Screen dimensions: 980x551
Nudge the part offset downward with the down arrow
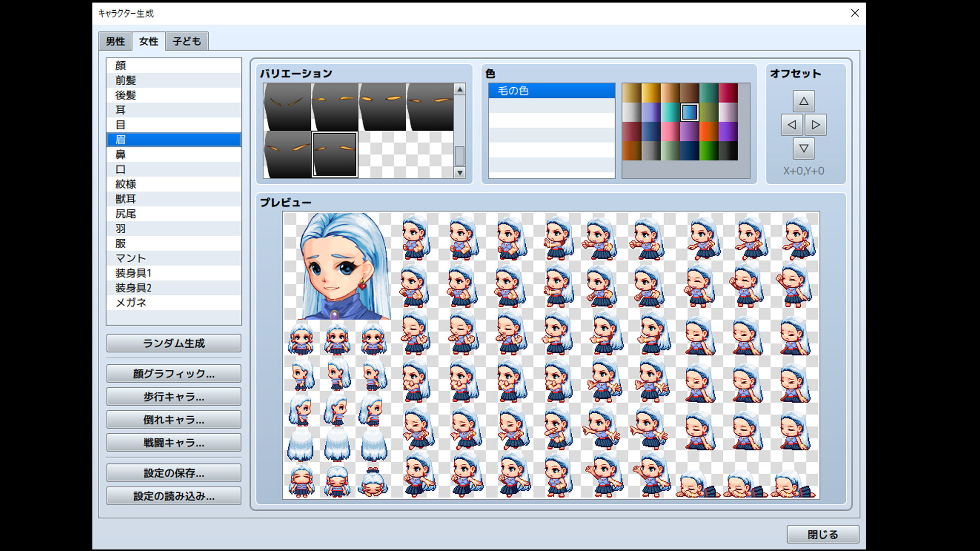click(804, 148)
